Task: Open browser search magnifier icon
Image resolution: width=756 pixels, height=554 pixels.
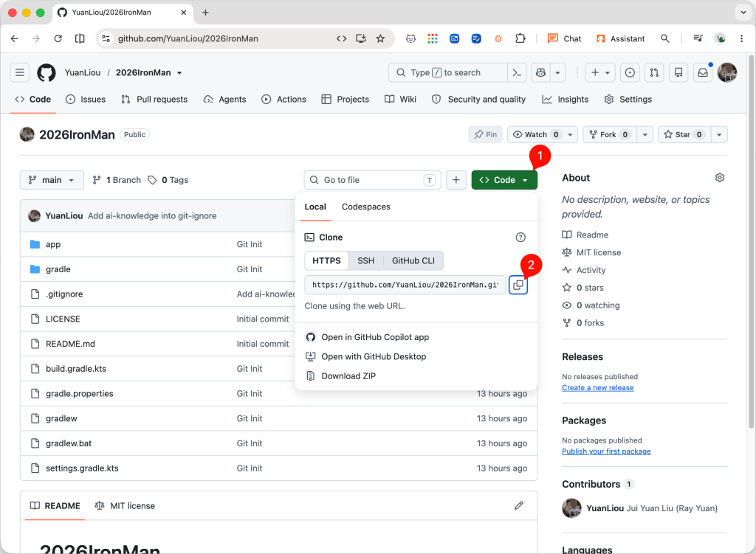Action: pos(665,38)
